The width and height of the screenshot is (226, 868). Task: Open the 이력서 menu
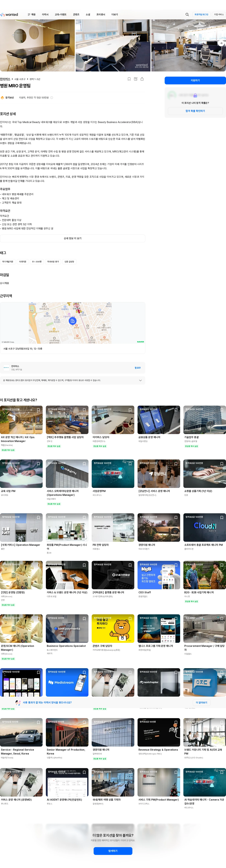pyautogui.click(x=45, y=15)
